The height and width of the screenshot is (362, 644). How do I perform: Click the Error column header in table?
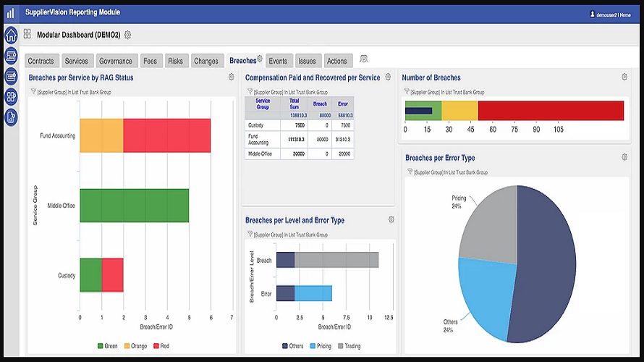click(x=343, y=104)
